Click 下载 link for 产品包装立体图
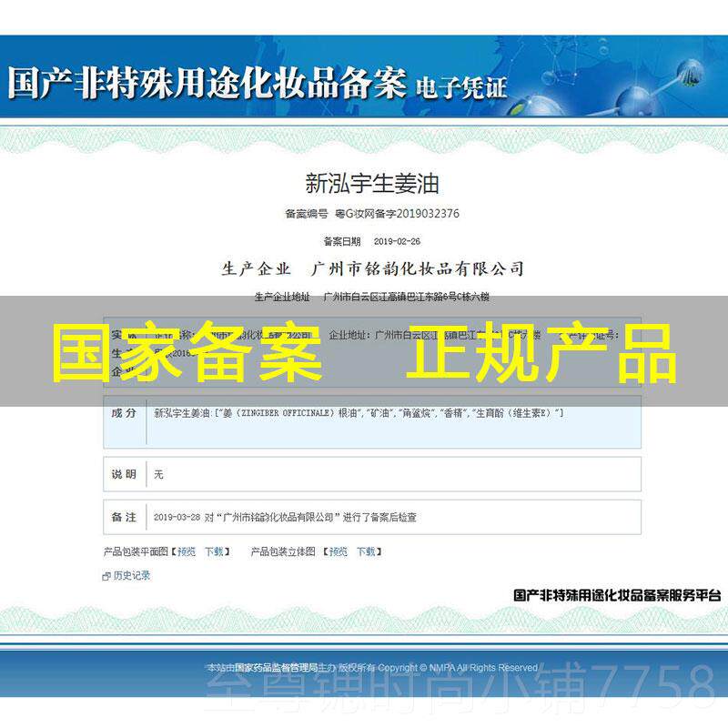The height and width of the screenshot is (728, 728). [366, 551]
